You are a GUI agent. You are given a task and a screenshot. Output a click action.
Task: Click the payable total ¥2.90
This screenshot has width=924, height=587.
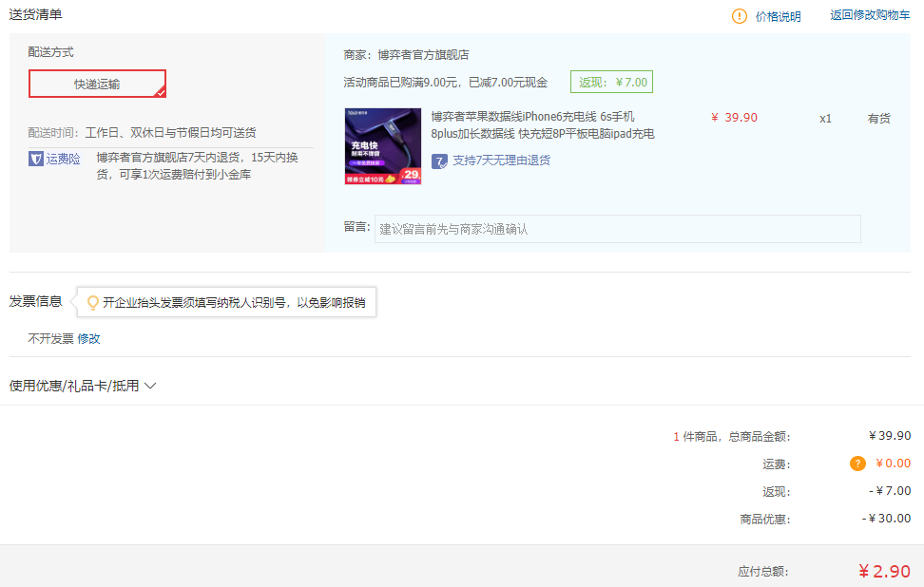click(x=884, y=571)
